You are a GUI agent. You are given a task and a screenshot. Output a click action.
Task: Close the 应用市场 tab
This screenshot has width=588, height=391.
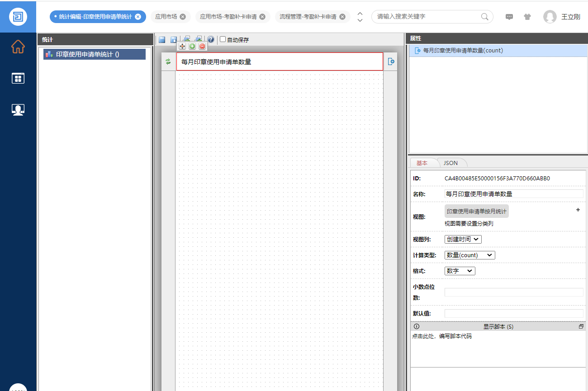point(183,17)
